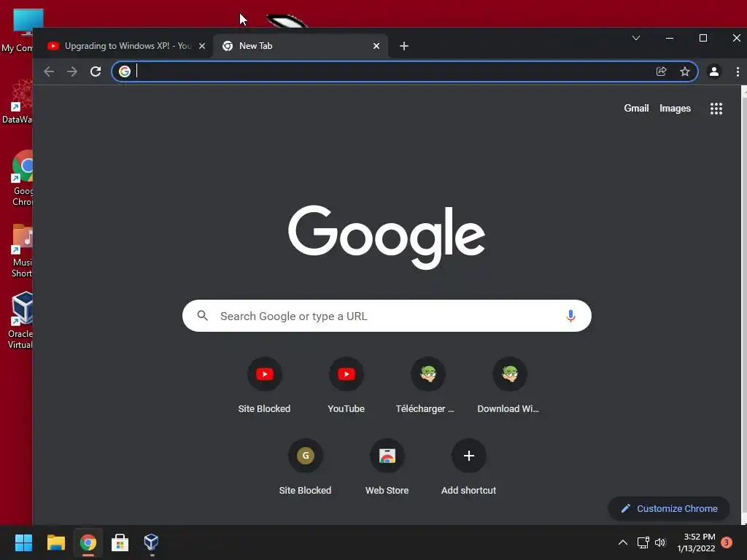Open Chrome's three-dot menu
The width and height of the screenshot is (747, 560).
pyautogui.click(x=738, y=71)
